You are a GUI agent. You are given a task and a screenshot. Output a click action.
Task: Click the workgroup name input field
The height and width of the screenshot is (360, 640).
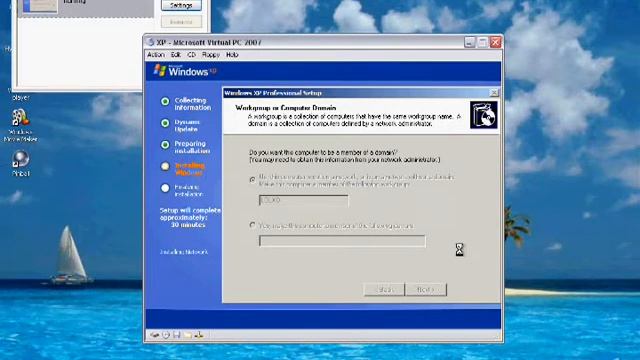[x=304, y=200]
